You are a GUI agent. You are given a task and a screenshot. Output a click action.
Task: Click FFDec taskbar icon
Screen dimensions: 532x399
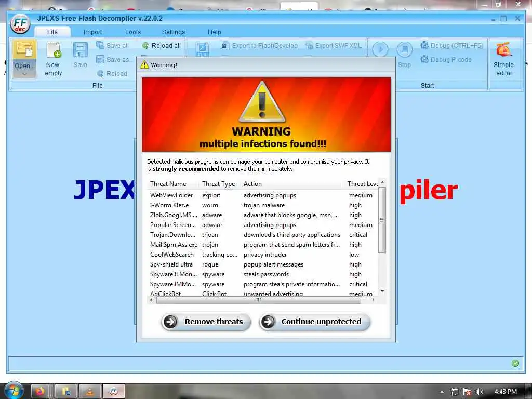114,392
